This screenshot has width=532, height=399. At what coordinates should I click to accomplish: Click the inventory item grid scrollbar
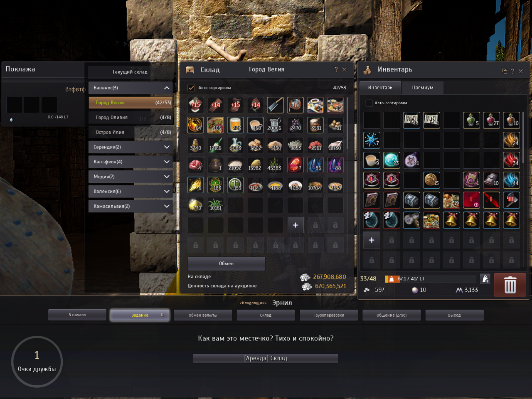(523, 137)
